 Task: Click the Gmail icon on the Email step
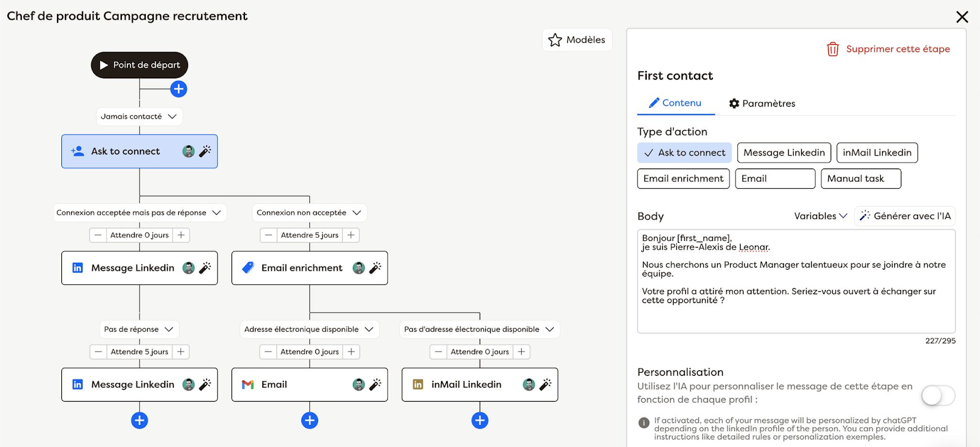(248, 384)
